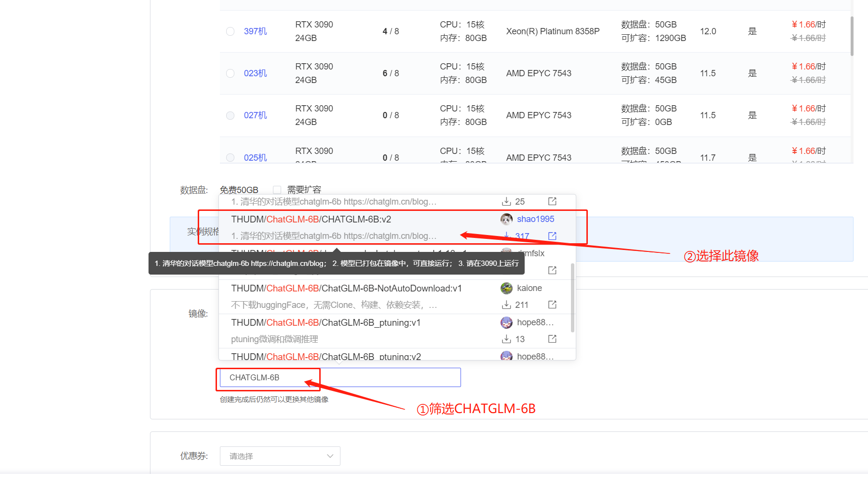Image resolution: width=868 pixels, height=485 pixels.
Task: Select the radio button for 023机
Action: point(231,73)
